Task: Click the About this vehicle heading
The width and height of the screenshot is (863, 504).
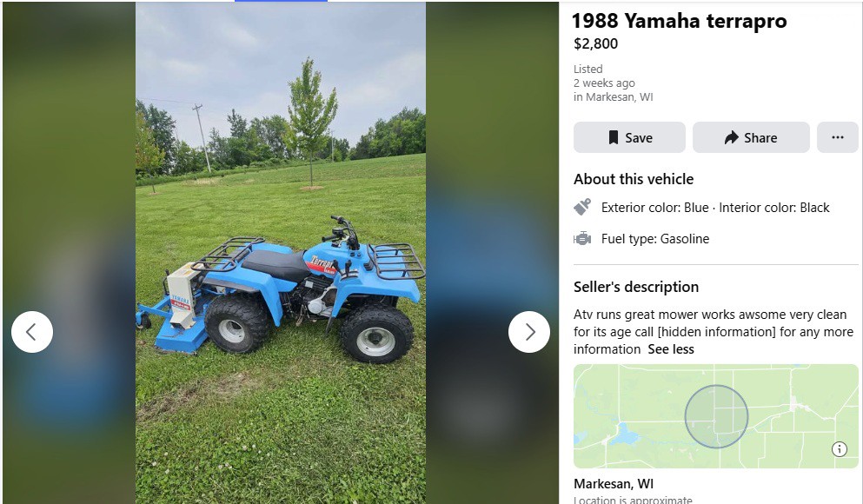Action: 634,179
